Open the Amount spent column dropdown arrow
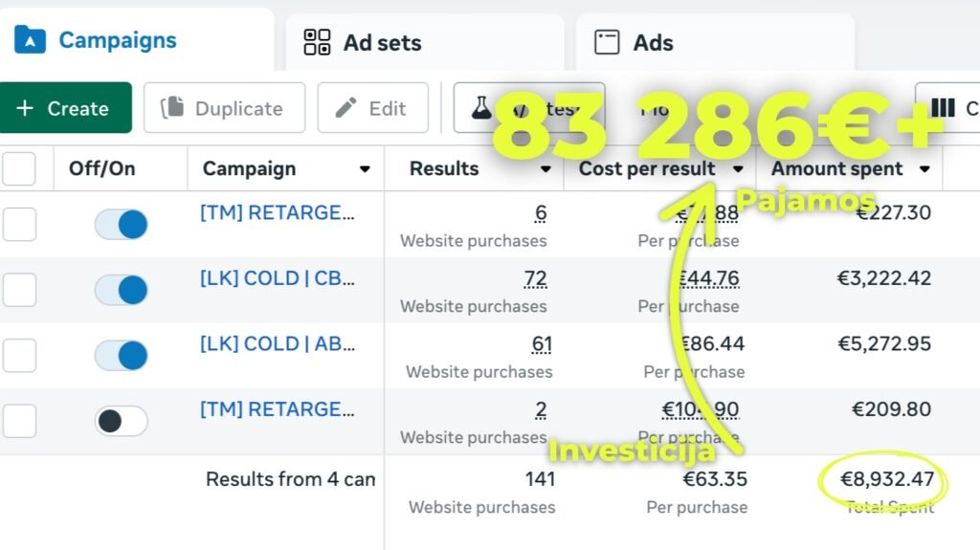 pos(924,169)
